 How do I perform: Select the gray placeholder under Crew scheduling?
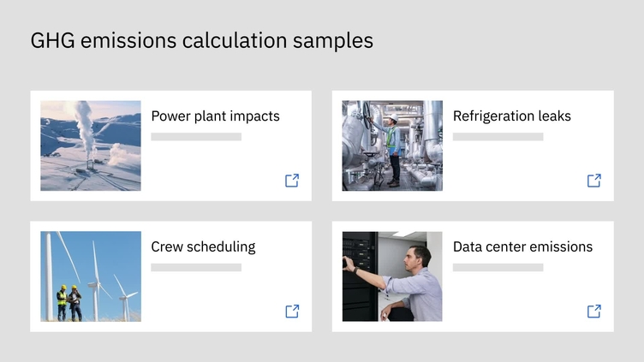point(196,268)
